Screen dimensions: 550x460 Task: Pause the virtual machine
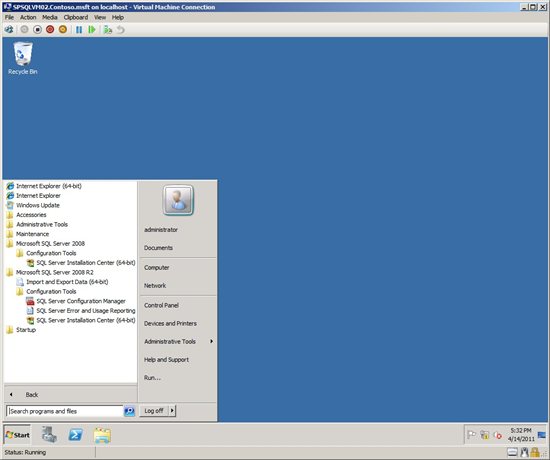tap(79, 30)
